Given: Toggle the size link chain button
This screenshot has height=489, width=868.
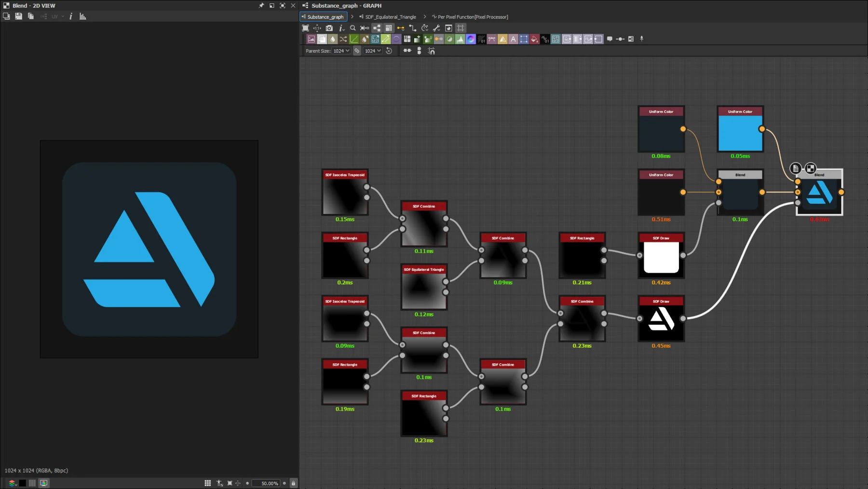Looking at the screenshot, I should click(x=357, y=51).
